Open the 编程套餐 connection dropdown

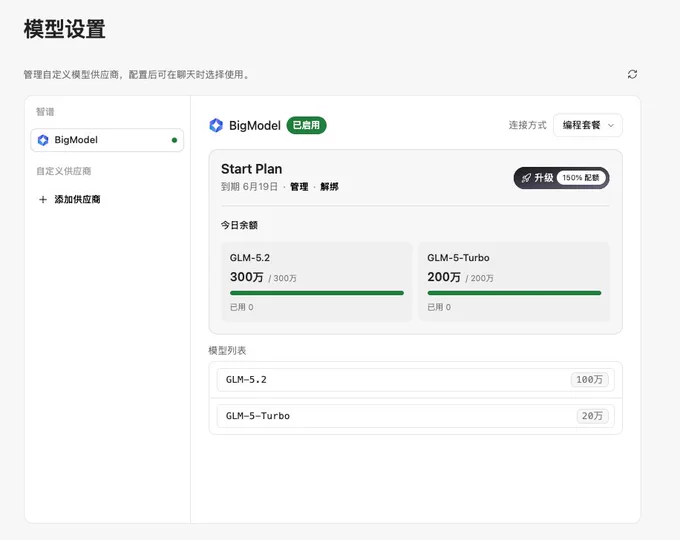coord(588,125)
